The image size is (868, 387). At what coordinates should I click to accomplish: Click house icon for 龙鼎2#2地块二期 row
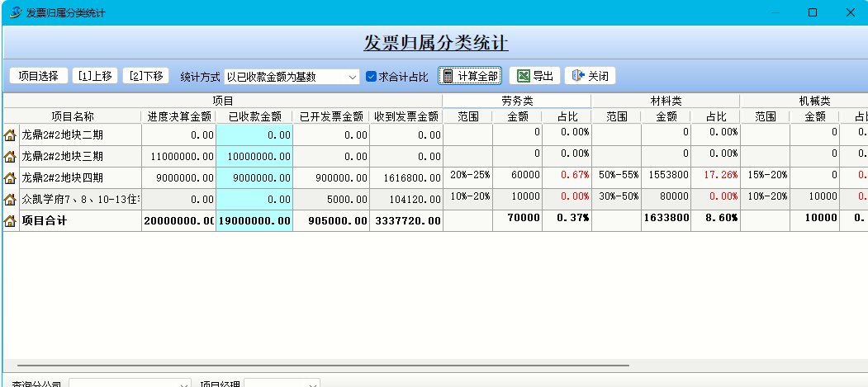[10, 135]
